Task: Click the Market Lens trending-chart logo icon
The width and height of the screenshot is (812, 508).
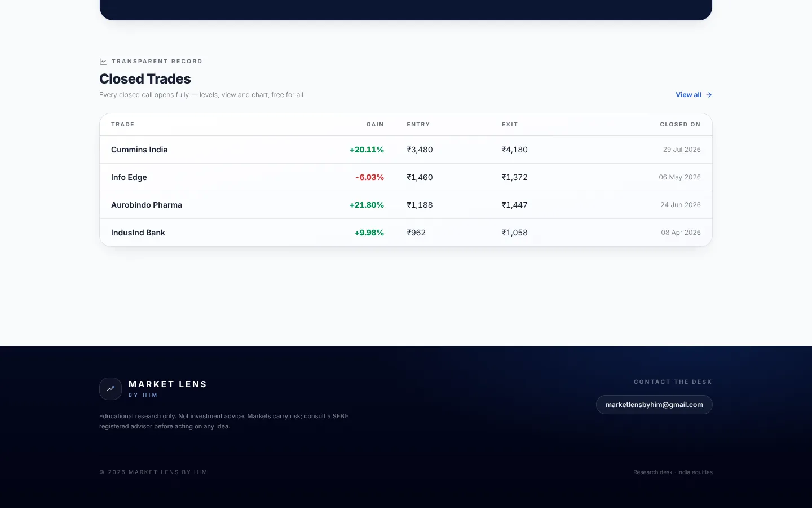Action: click(111, 389)
